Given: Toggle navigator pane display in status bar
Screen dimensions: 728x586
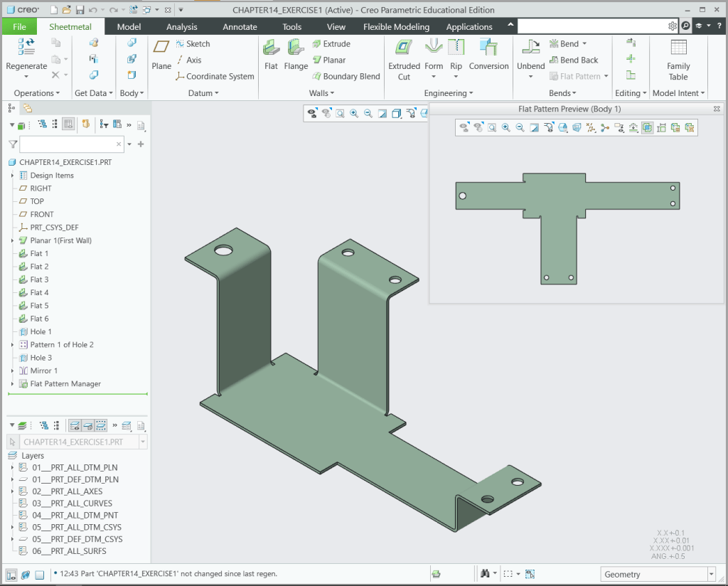Looking at the screenshot, I should 11,575.
